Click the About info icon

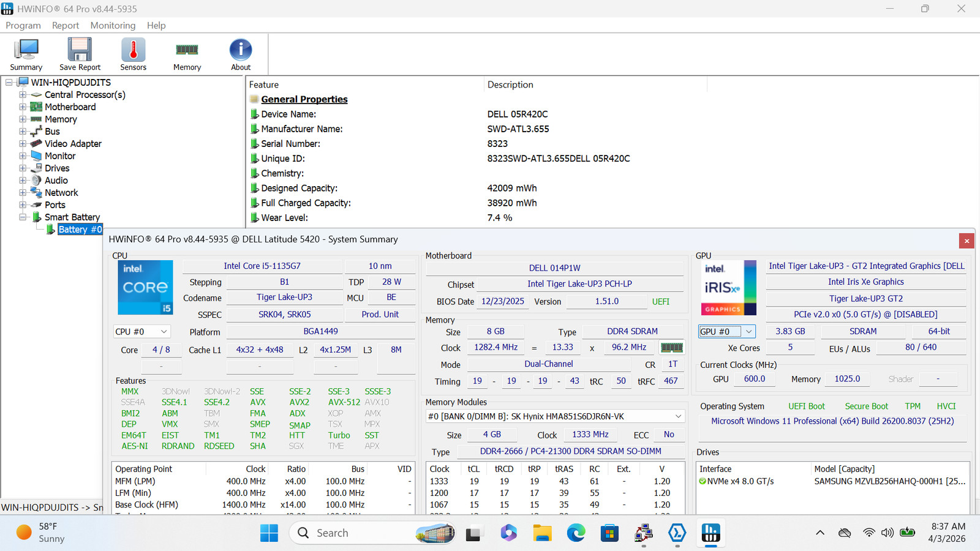click(241, 54)
